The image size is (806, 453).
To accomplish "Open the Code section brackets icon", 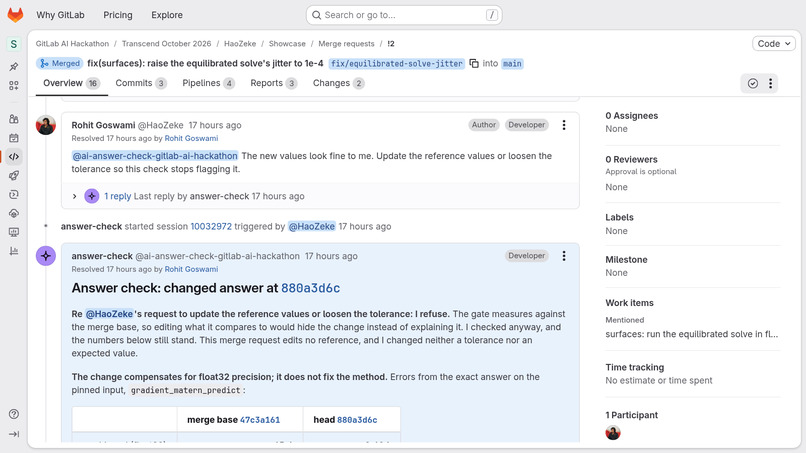I will click(14, 156).
